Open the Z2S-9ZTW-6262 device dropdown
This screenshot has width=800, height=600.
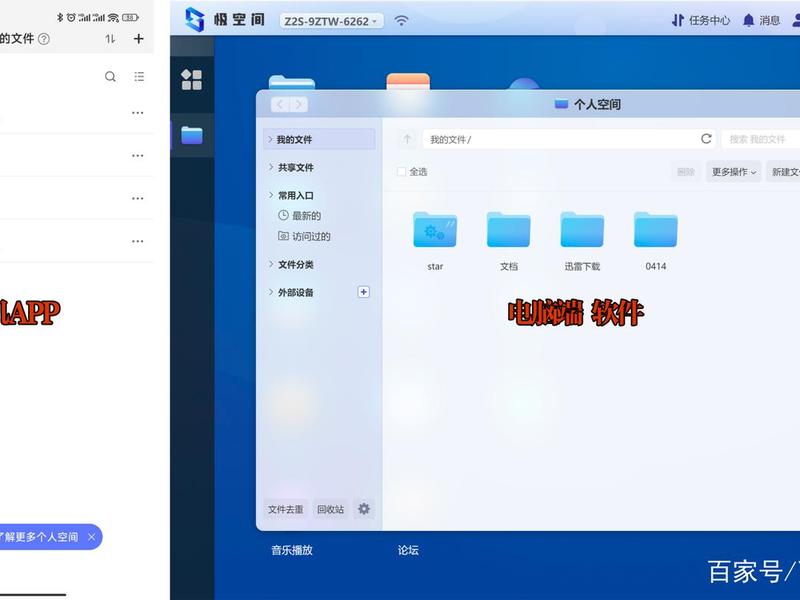coord(331,21)
